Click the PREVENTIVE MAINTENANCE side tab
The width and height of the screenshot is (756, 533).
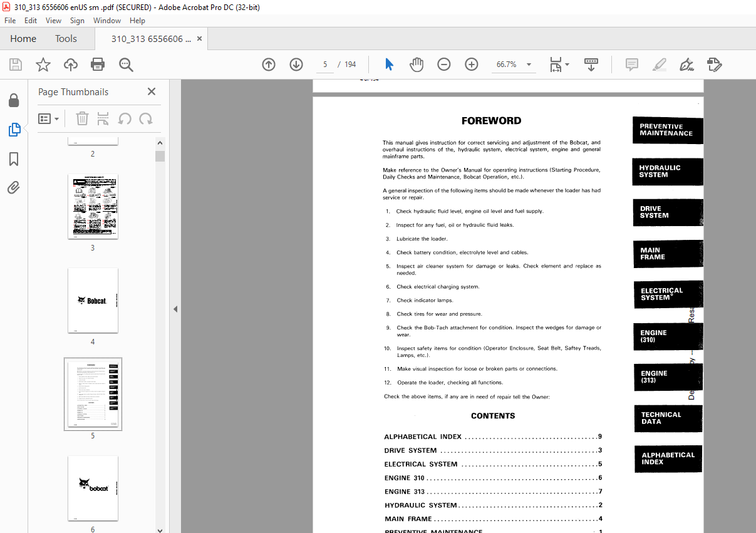668,130
